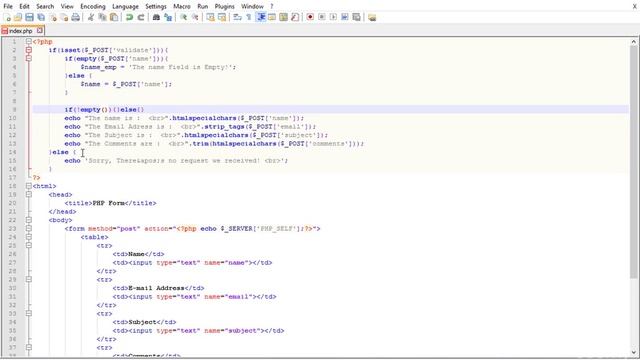Collapse the <tr> fold on line 29
The image size is (640, 360).
(29, 280)
